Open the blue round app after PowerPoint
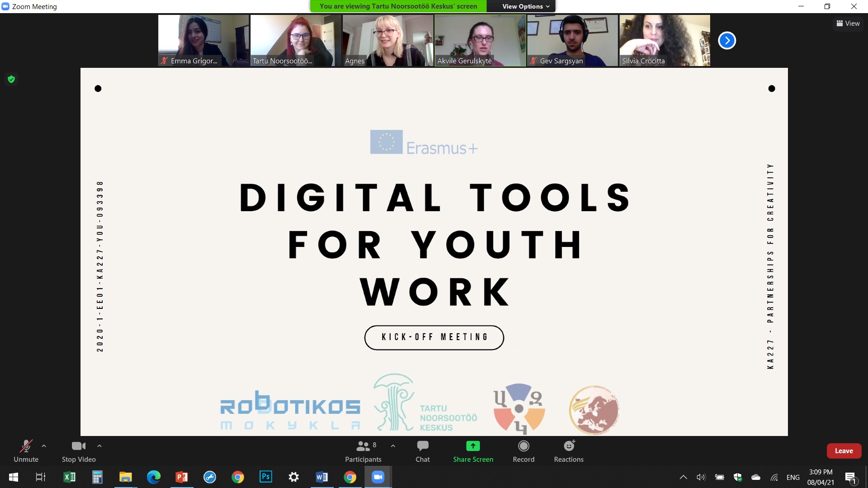This screenshot has width=868, height=488. [210, 477]
